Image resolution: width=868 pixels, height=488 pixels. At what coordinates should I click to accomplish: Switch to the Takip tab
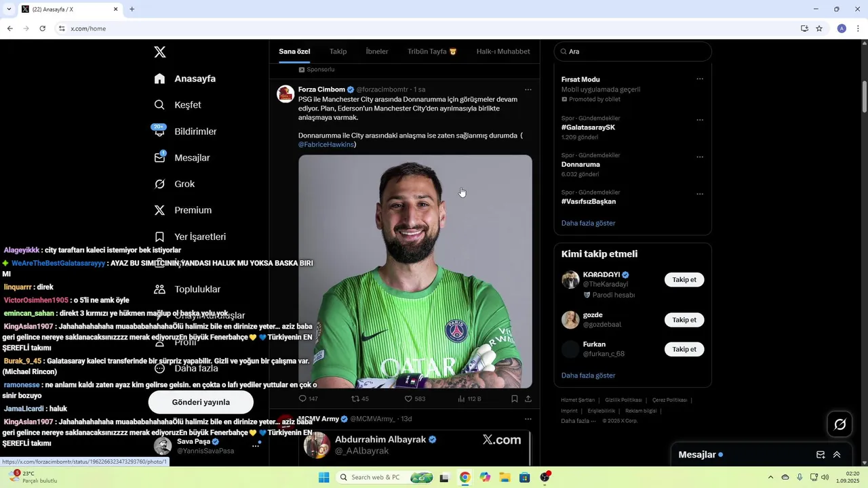[x=338, y=52]
